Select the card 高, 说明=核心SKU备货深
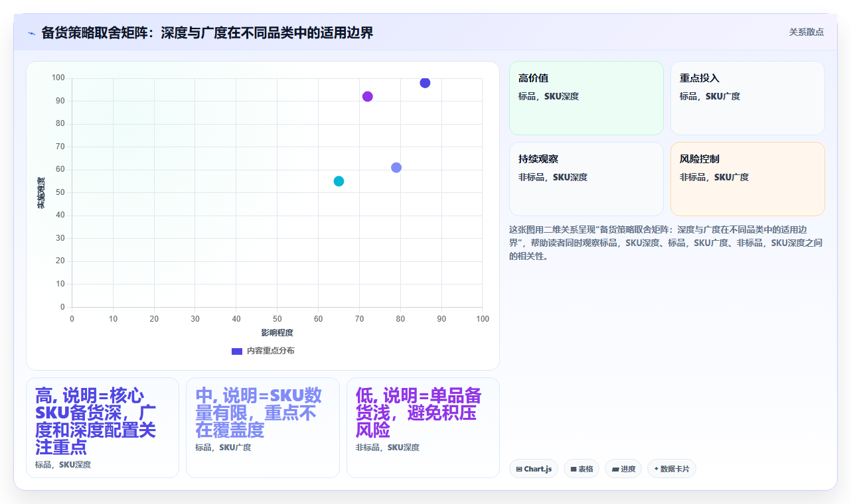This screenshot has height=504, width=851. point(102,428)
